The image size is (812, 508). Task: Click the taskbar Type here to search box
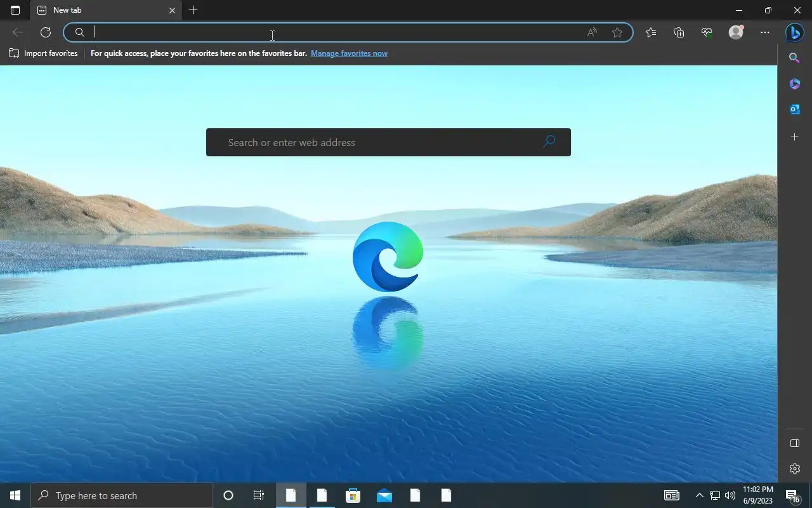pyautogui.click(x=122, y=495)
